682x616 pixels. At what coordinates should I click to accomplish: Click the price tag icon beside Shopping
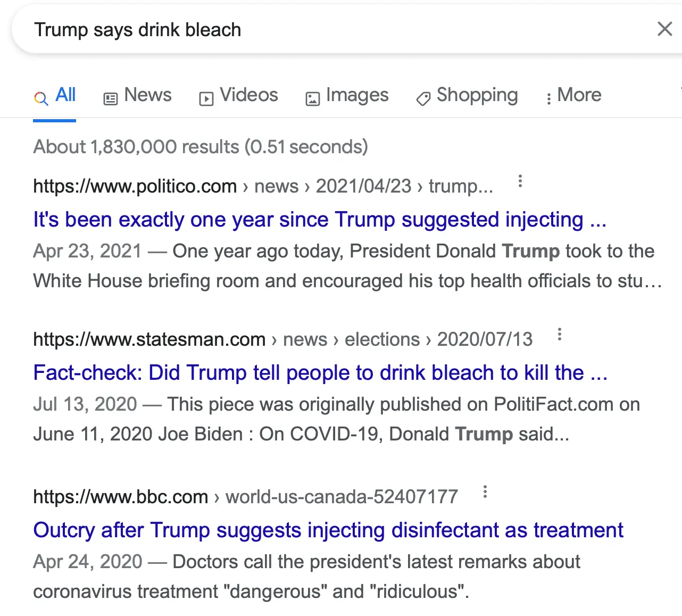click(423, 98)
